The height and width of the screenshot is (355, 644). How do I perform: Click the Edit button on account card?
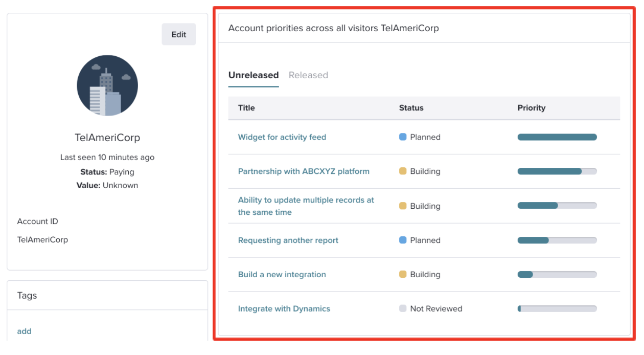pyautogui.click(x=179, y=34)
